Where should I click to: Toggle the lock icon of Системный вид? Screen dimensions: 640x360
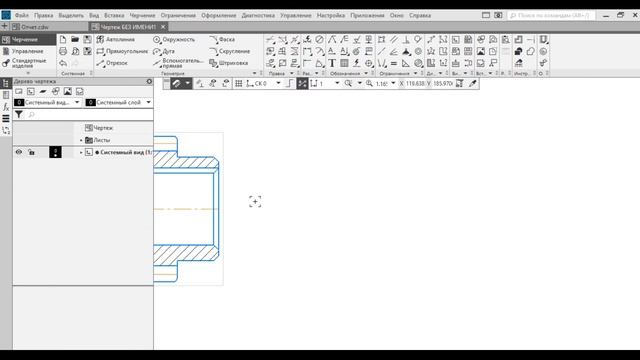(31, 152)
